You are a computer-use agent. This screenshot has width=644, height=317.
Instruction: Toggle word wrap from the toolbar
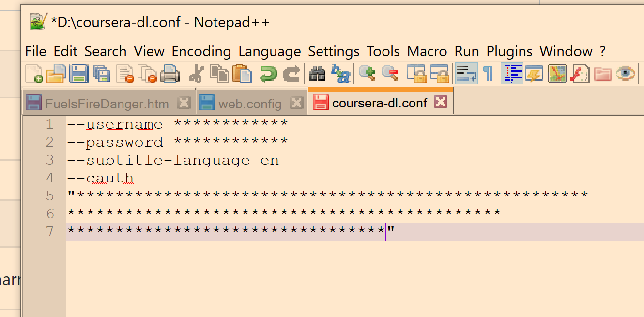tap(466, 74)
